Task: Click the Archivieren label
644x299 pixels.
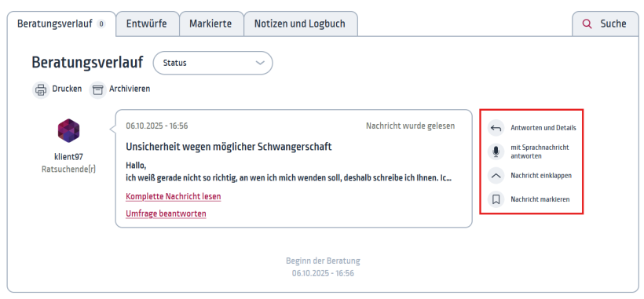Action: (130, 89)
